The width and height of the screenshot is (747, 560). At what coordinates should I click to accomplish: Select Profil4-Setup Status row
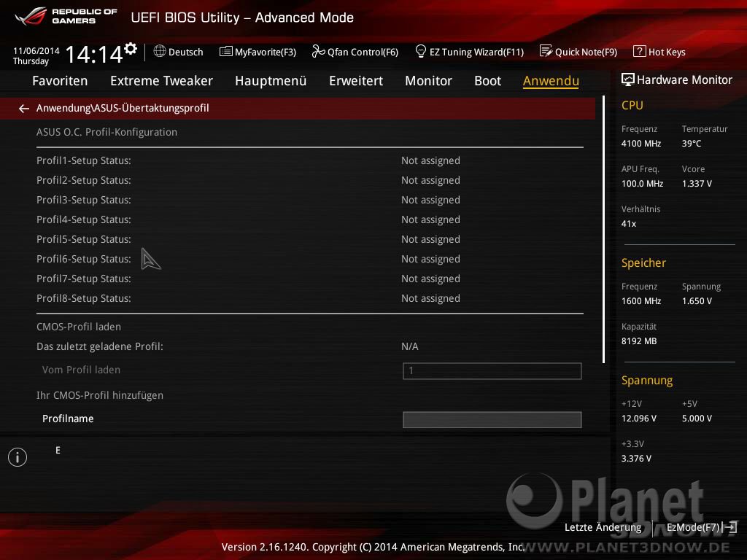tap(309, 219)
